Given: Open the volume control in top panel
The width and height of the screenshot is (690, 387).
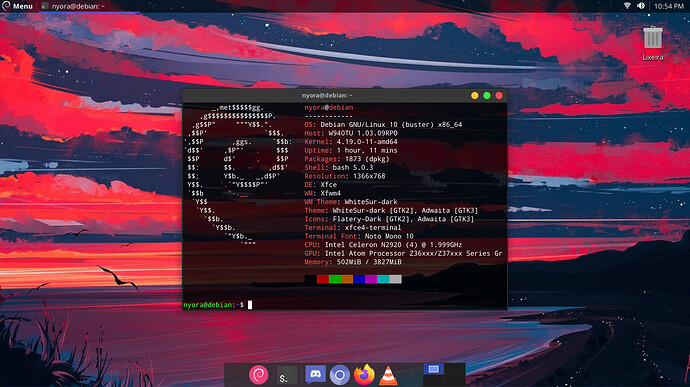Looking at the screenshot, I should click(x=641, y=6).
